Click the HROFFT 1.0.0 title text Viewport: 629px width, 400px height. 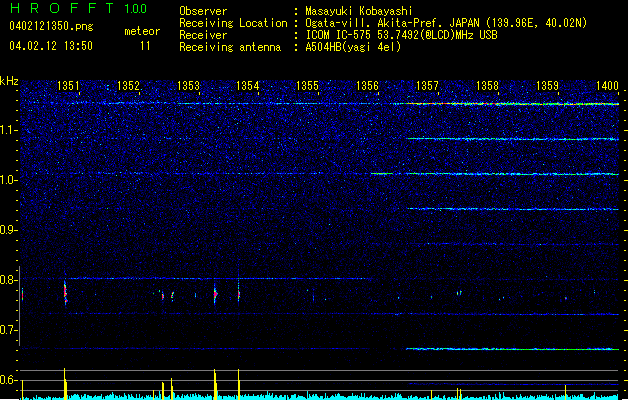(x=79, y=8)
